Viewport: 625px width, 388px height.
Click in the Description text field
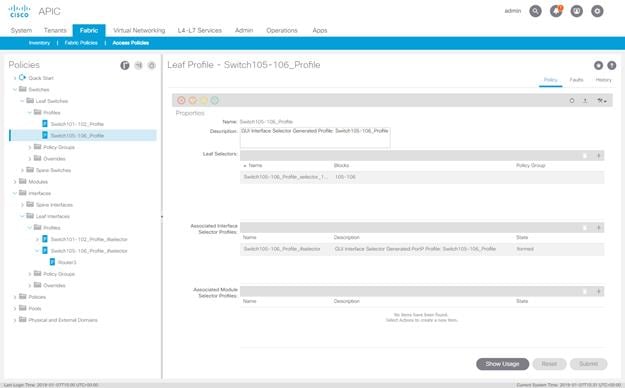(x=315, y=138)
